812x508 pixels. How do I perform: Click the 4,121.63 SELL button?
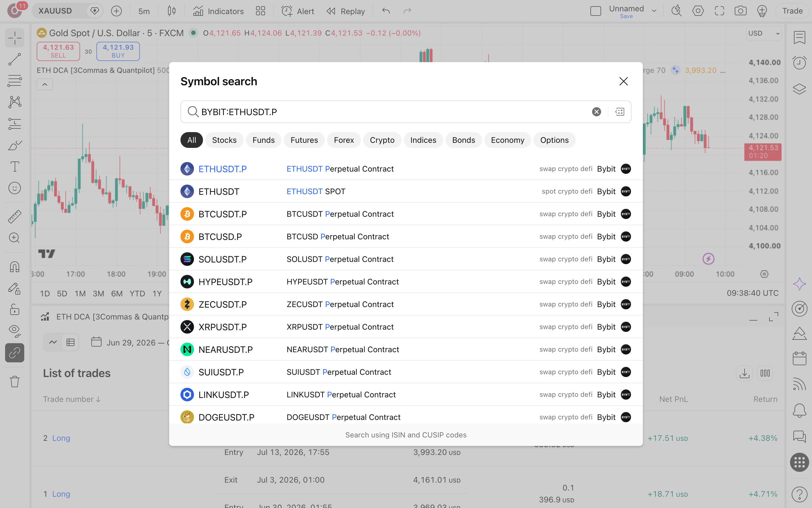pyautogui.click(x=58, y=51)
